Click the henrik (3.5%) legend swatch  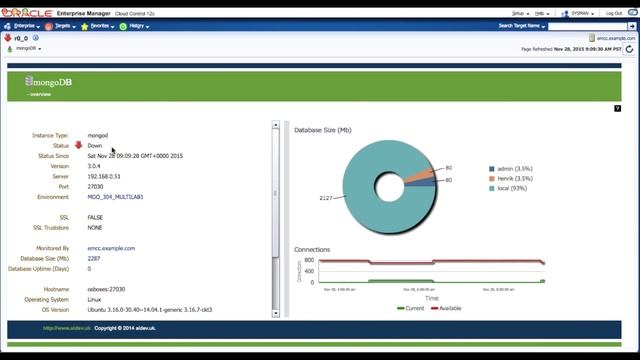point(491,178)
